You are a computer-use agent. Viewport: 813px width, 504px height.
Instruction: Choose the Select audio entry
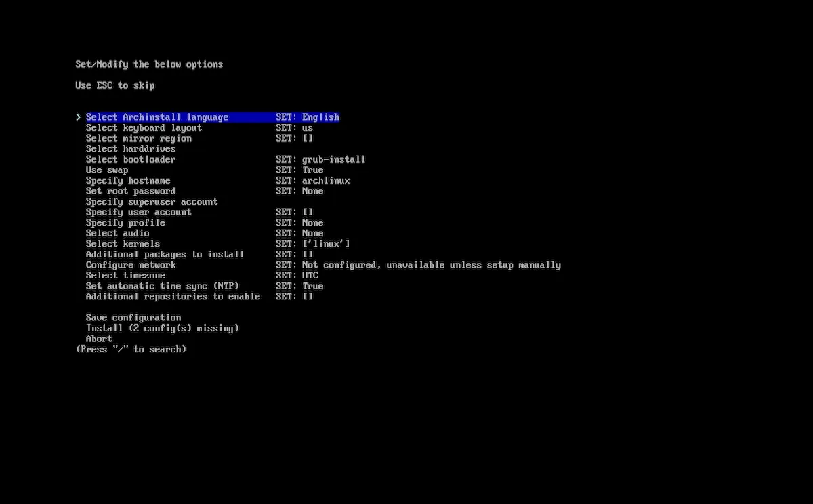(x=118, y=233)
